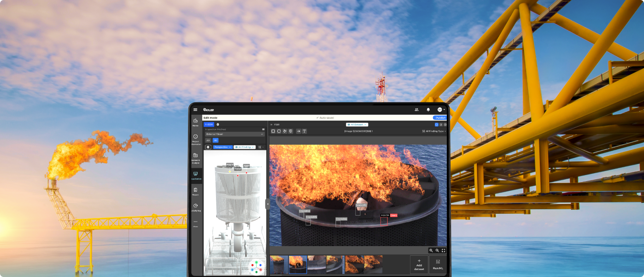Open the All Dataset dropdown

pos(357,124)
